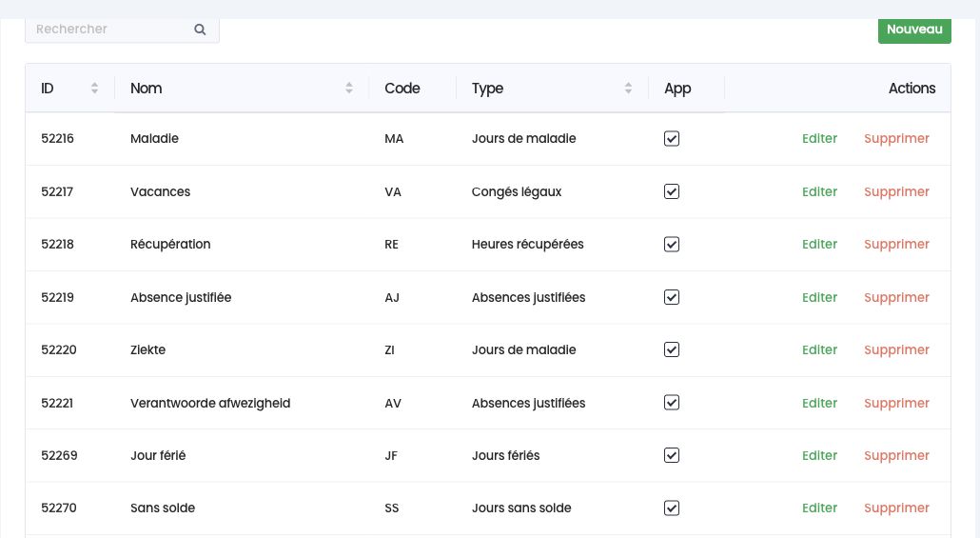Delete the Maladie row
This screenshot has width=980, height=538.
tap(896, 139)
